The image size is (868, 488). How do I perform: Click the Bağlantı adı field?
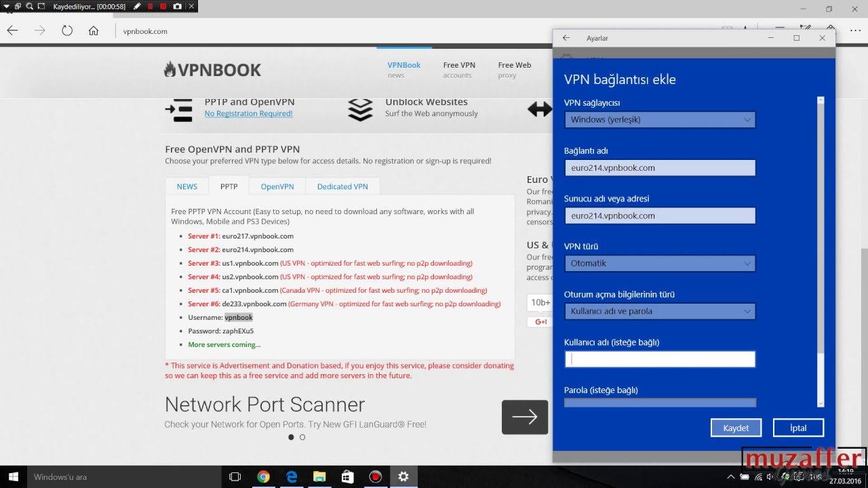click(x=660, y=168)
